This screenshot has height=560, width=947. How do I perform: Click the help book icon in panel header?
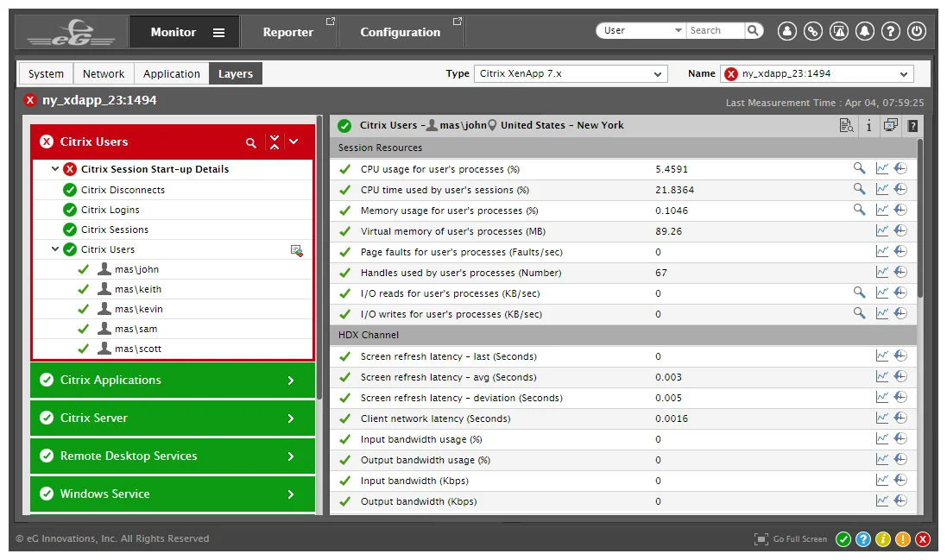click(x=912, y=125)
